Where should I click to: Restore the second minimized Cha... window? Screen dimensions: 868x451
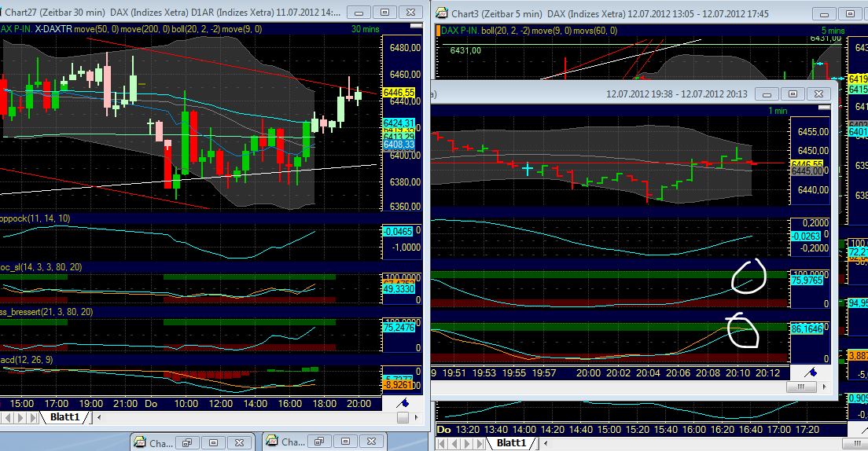319,441
